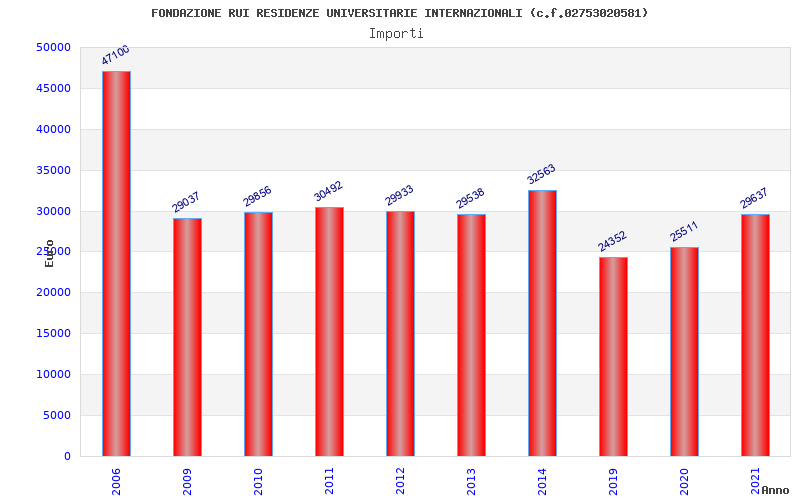The height and width of the screenshot is (500, 800).
Task: Click the x-axis year label 2014
Action: click(x=542, y=482)
